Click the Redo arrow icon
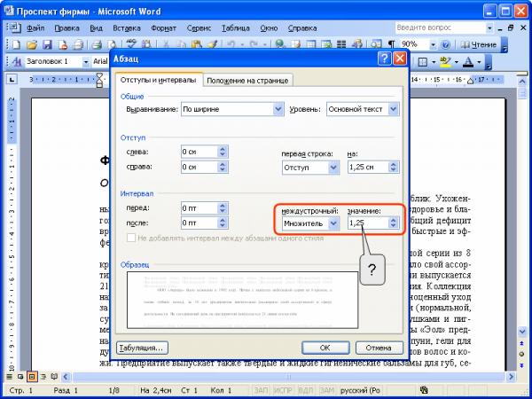The height and width of the screenshot is (399, 532). pyautogui.click(x=254, y=44)
